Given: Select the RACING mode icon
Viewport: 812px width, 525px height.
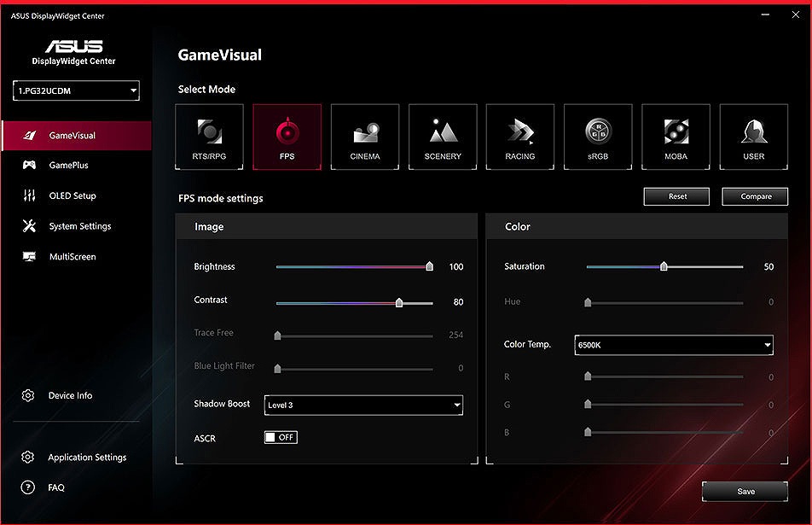Looking at the screenshot, I should (520, 137).
